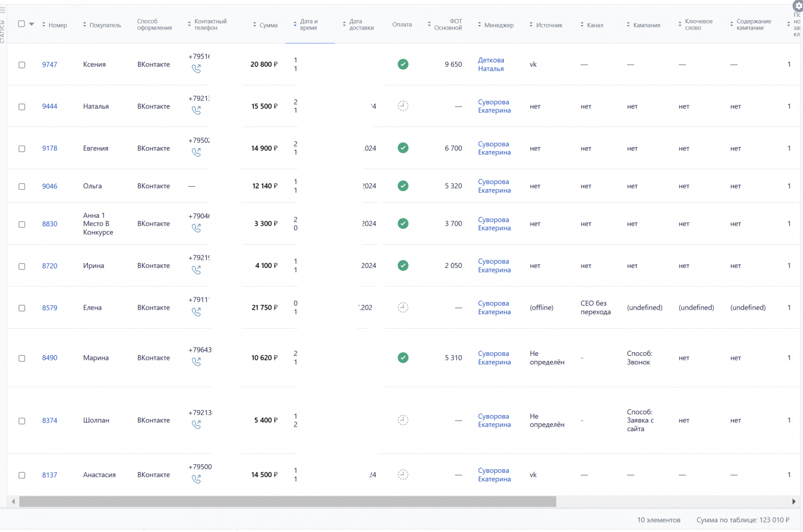The height and width of the screenshot is (532, 803).
Task: Click the green paid checkmark for order 9747
Action: pos(403,64)
